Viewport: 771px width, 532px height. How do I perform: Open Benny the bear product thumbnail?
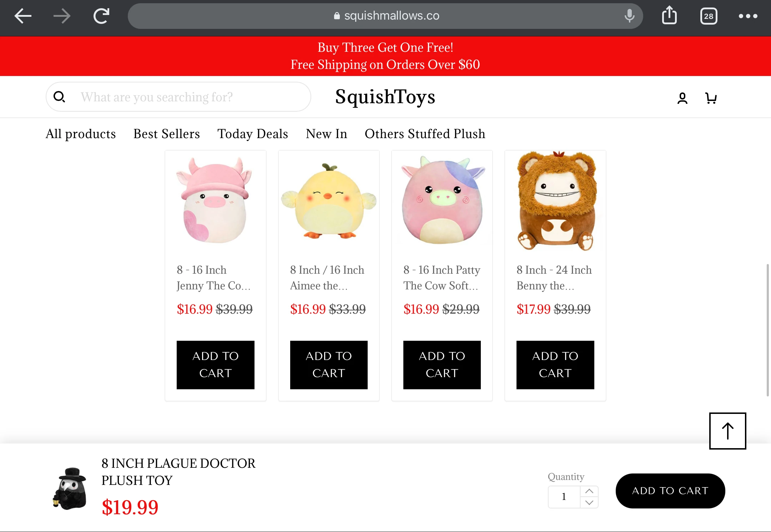point(555,201)
